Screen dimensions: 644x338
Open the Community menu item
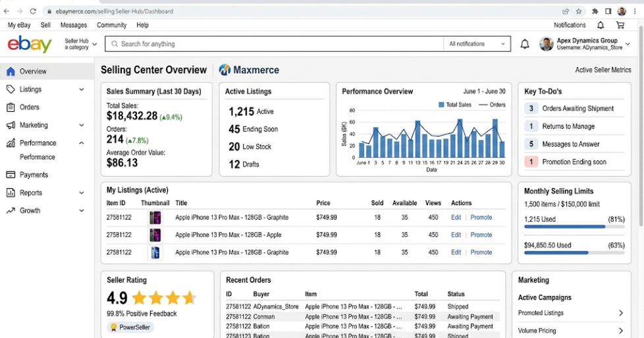pyautogui.click(x=112, y=25)
